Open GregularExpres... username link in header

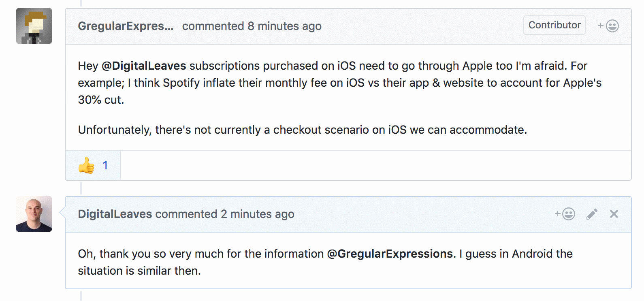[x=126, y=26]
